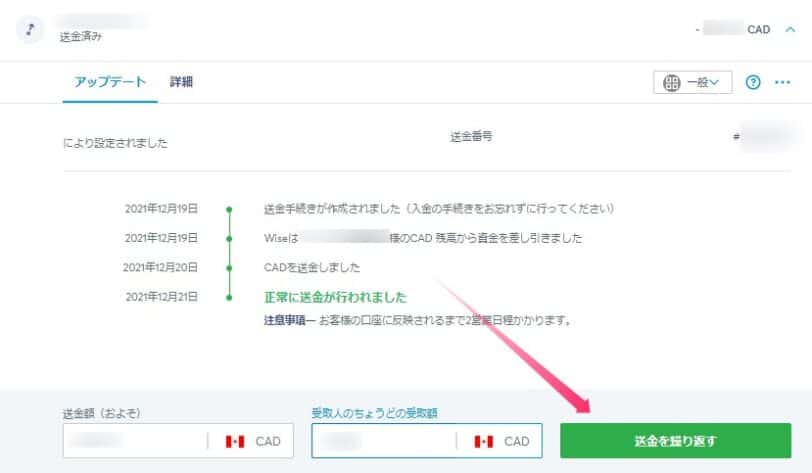Viewport: 812px width, 473px height.
Task: Click the 受取人のちょうどの受取額 input field
Action: (427, 441)
